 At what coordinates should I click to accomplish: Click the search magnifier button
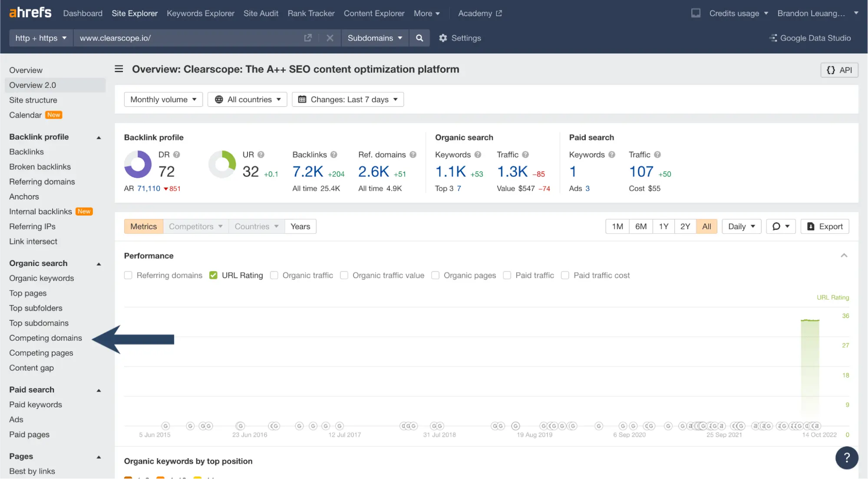[419, 38]
